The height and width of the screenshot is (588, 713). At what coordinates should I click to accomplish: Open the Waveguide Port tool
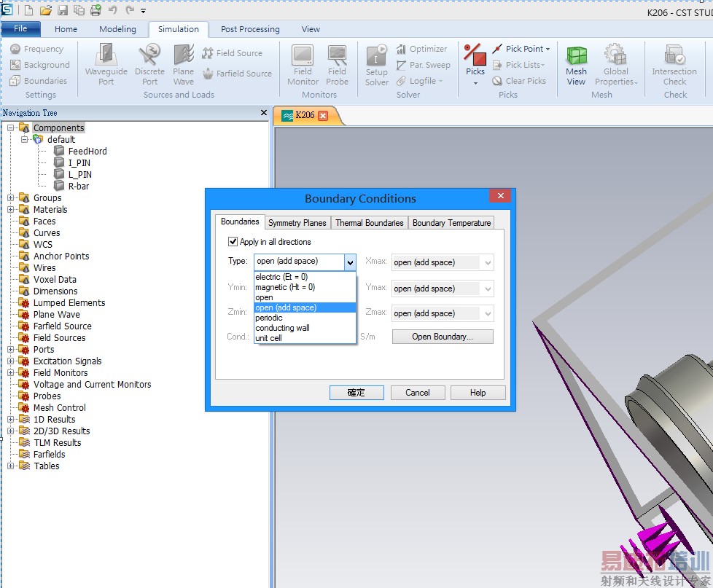coord(106,65)
